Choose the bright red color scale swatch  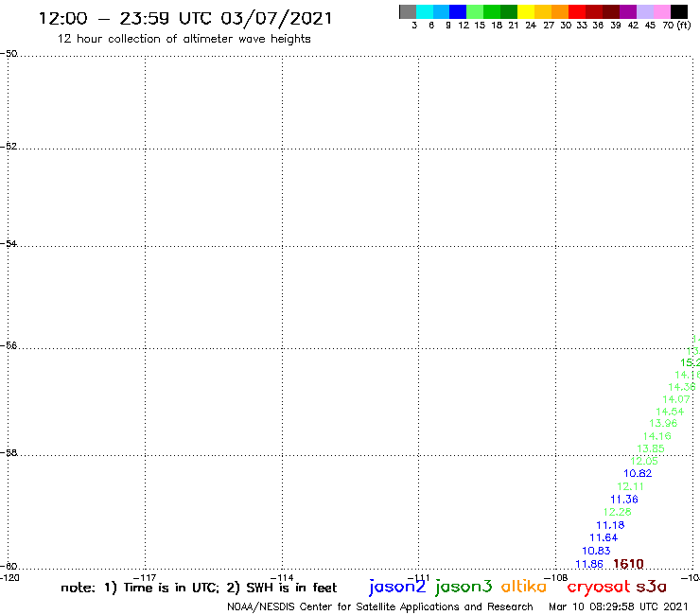577,11
